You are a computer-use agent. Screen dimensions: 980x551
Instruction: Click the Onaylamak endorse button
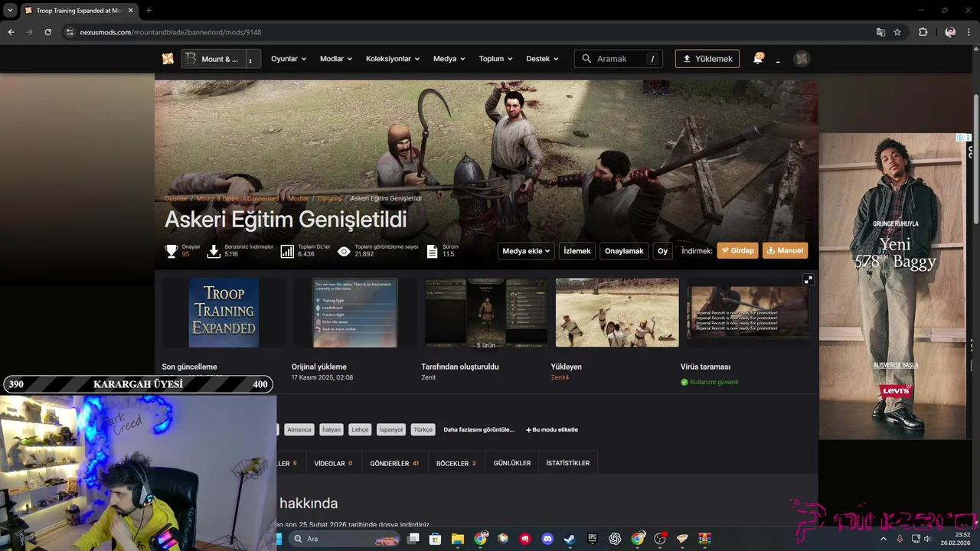(x=624, y=251)
